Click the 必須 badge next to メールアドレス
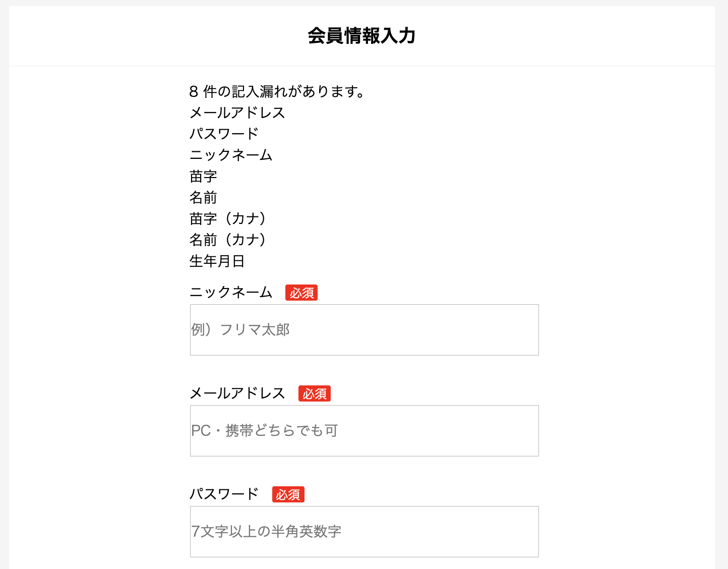The height and width of the screenshot is (569, 728). coord(315,393)
